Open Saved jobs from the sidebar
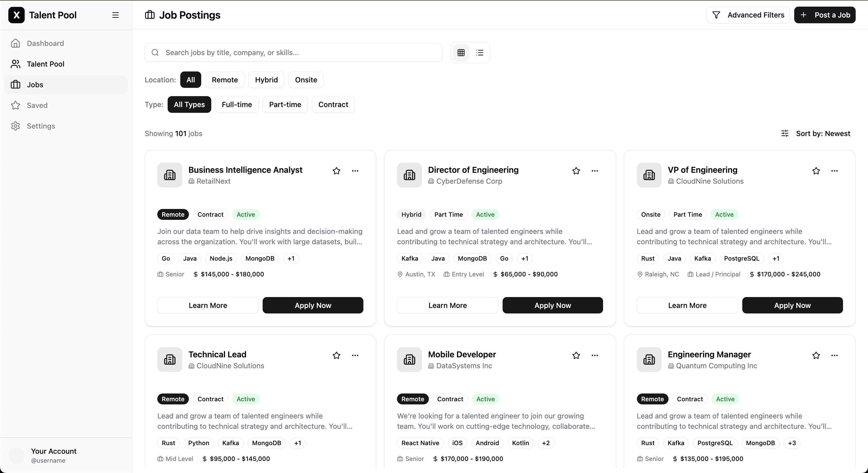 [x=37, y=105]
